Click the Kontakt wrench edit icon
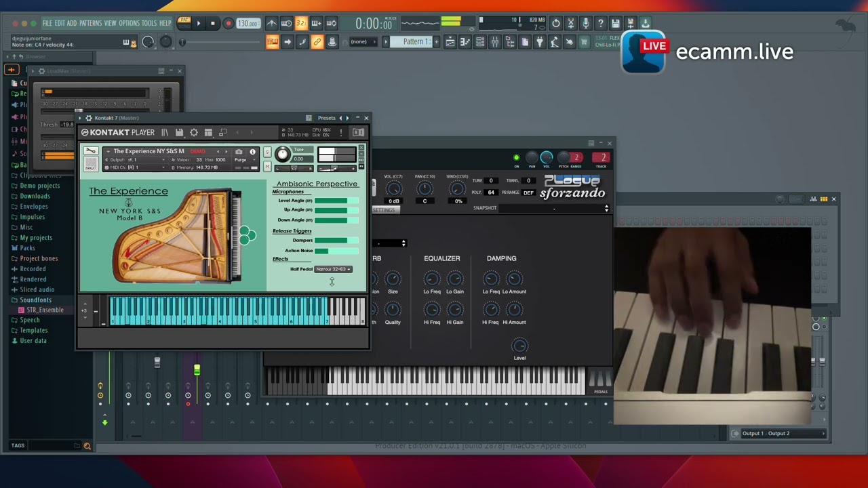Image resolution: width=868 pixels, height=488 pixels. (x=90, y=151)
